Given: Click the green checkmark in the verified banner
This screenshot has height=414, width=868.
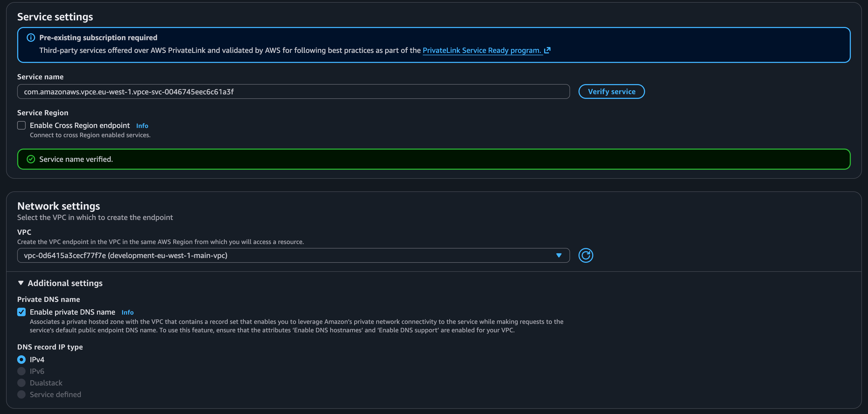Looking at the screenshot, I should coord(31,159).
